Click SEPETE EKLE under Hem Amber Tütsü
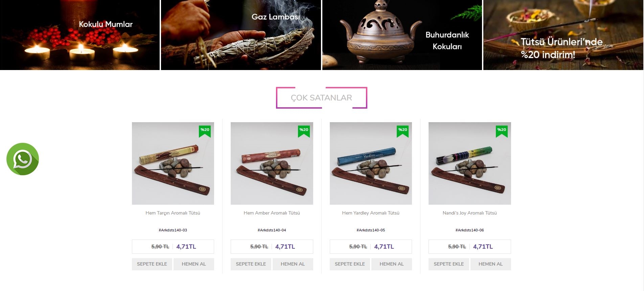The width and height of the screenshot is (644, 291). click(251, 264)
